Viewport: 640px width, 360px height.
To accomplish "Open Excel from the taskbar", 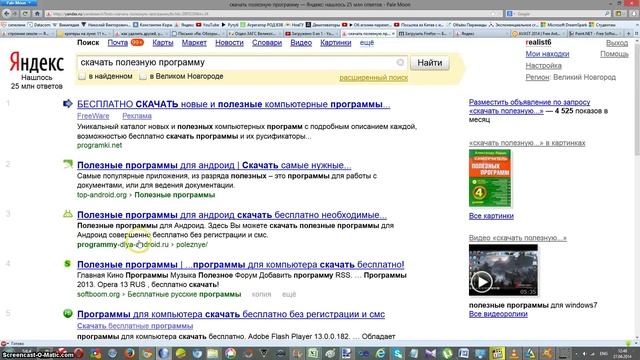I will [x=313, y=353].
